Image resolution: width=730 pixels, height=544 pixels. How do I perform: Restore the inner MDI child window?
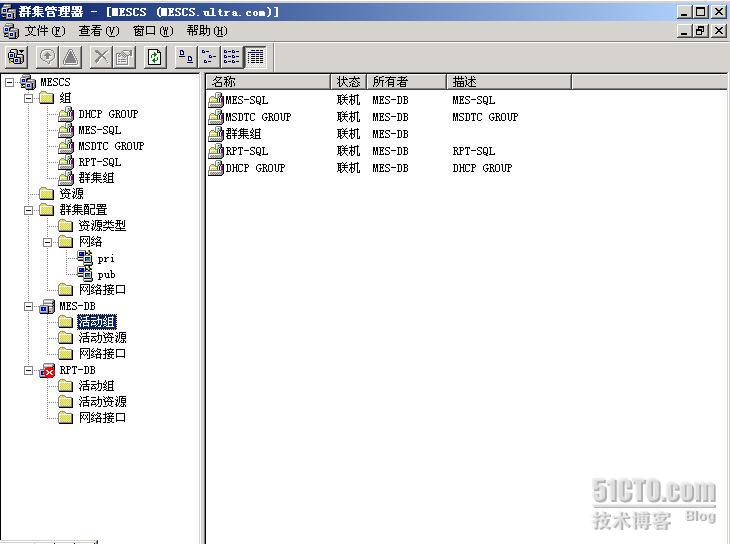pyautogui.click(x=701, y=31)
